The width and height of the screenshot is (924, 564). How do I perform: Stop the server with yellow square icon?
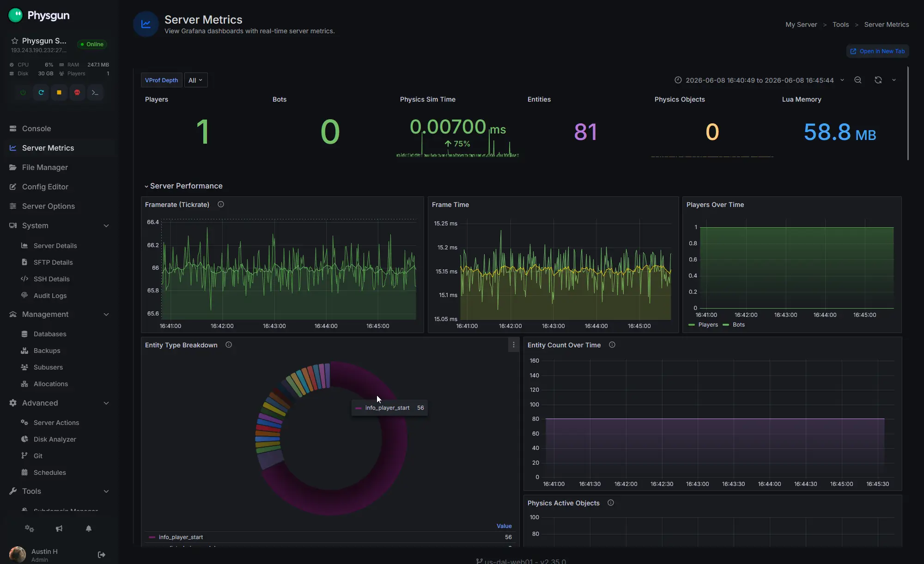(x=59, y=92)
